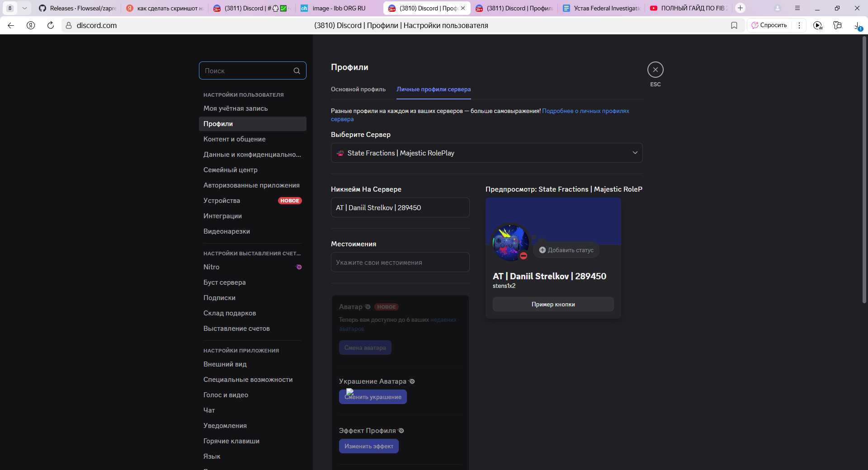This screenshot has width=868, height=470.
Task: Open Видеонарезки settings
Action: click(x=252, y=231)
